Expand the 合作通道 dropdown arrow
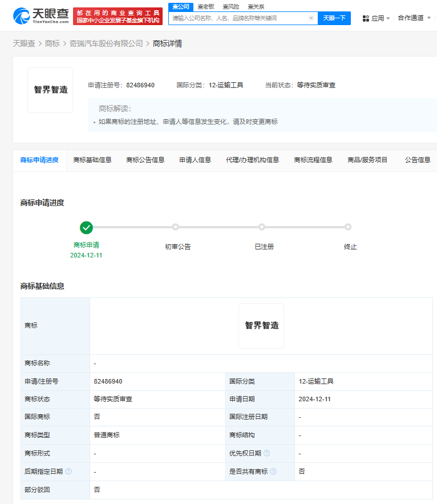 (x=429, y=18)
